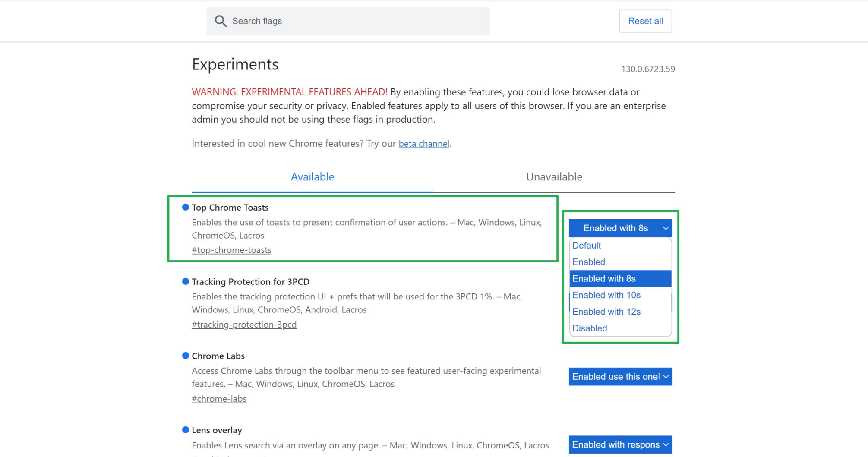Click the Reset all button
This screenshot has width=868, height=457.
tap(645, 21)
